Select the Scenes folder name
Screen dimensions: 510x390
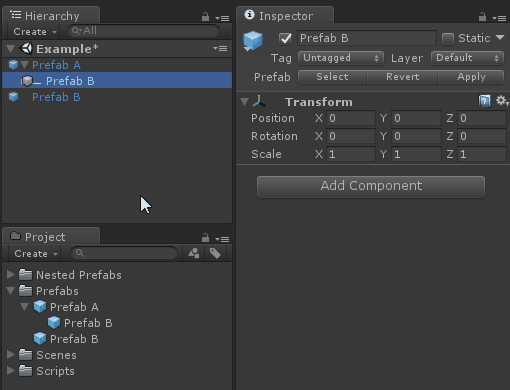(56, 355)
